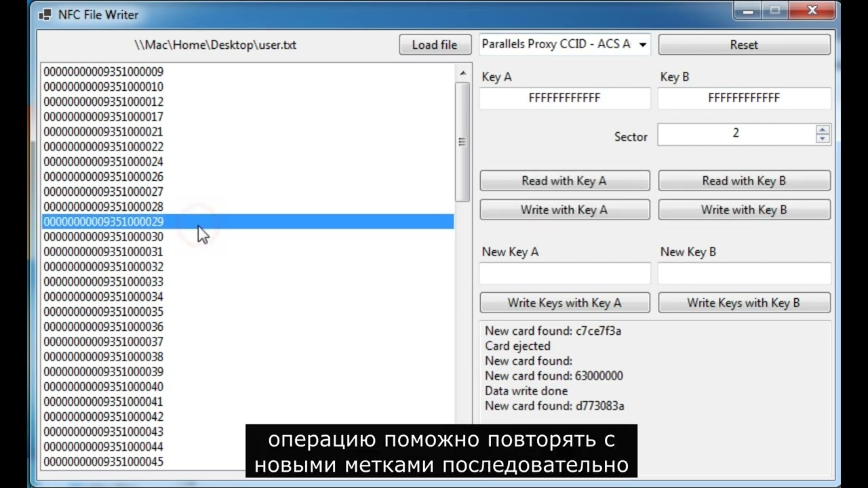This screenshot has height=488, width=868.
Task: Select row 00000000009351000028
Action: (x=248, y=207)
